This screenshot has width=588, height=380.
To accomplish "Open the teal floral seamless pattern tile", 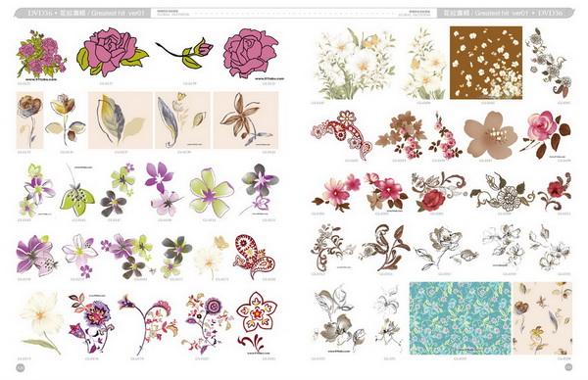I will click(460, 318).
